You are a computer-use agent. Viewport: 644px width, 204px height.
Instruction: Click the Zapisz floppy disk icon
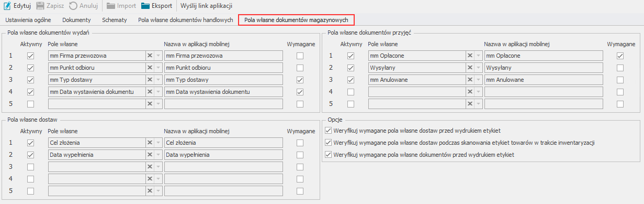40,6
